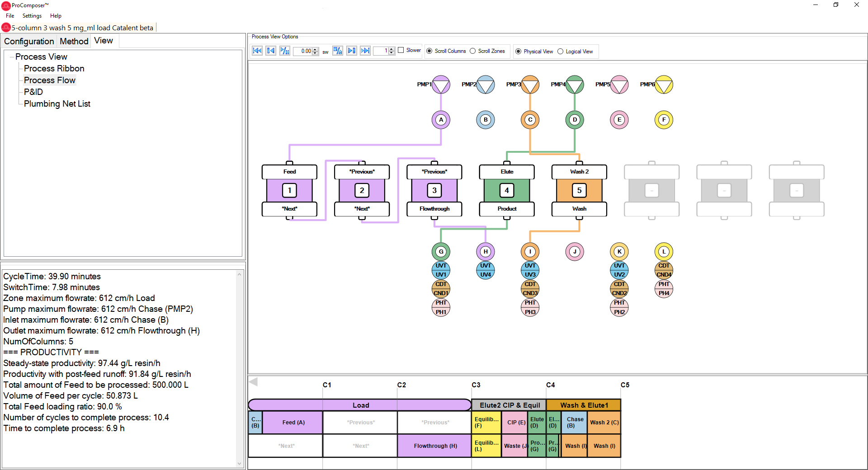
Task: Click the info panel scrollbar down arrow
Action: tap(240, 463)
